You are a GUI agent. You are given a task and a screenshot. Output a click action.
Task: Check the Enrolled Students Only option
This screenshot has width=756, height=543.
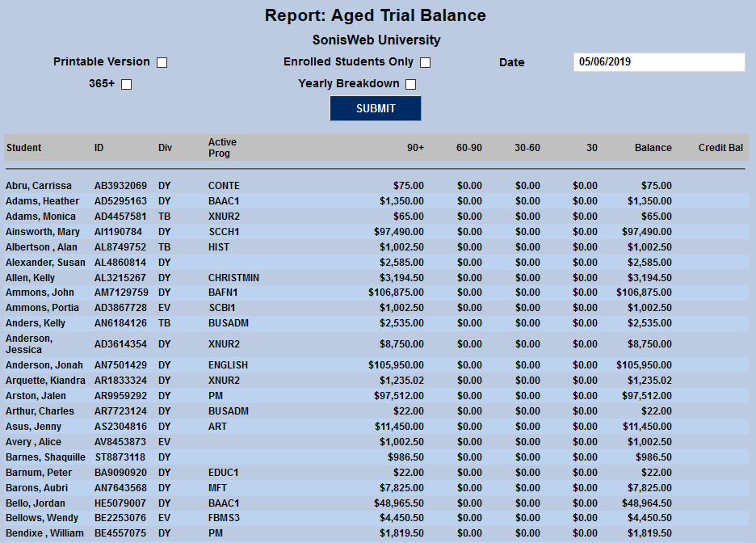pyautogui.click(x=424, y=61)
